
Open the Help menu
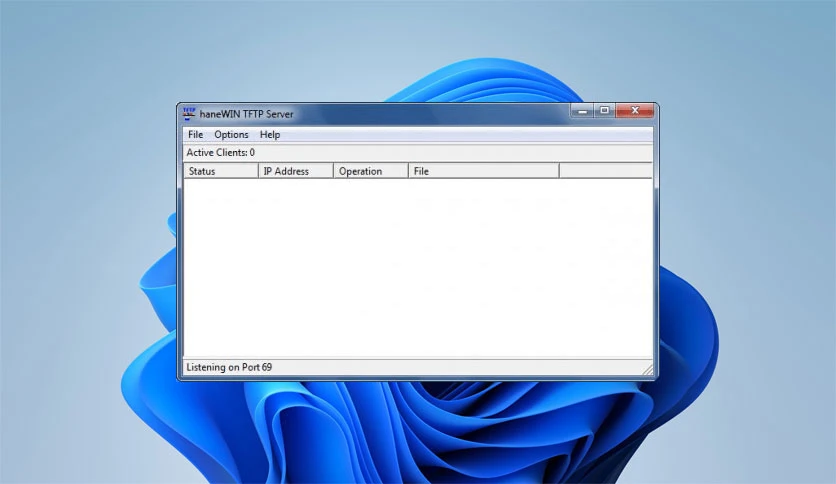270,135
